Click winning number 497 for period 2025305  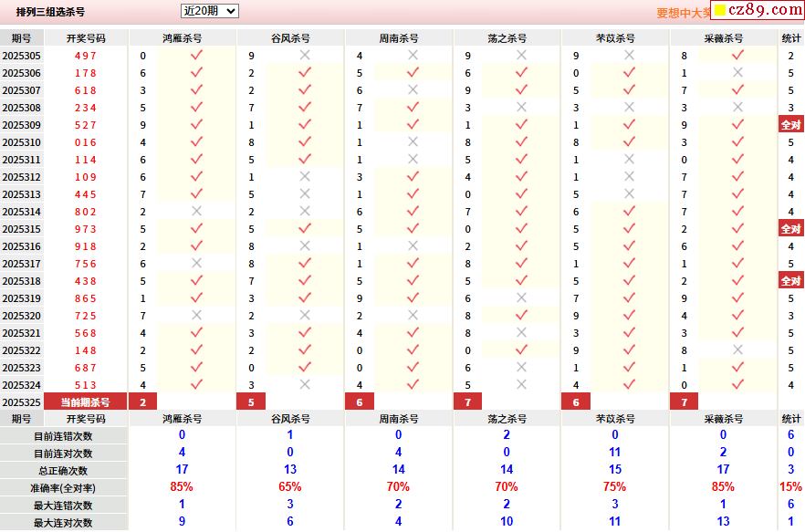[85, 56]
